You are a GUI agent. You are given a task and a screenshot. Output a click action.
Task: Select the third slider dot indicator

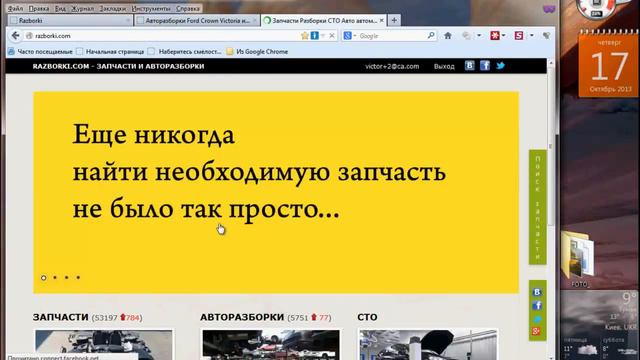click(67, 278)
